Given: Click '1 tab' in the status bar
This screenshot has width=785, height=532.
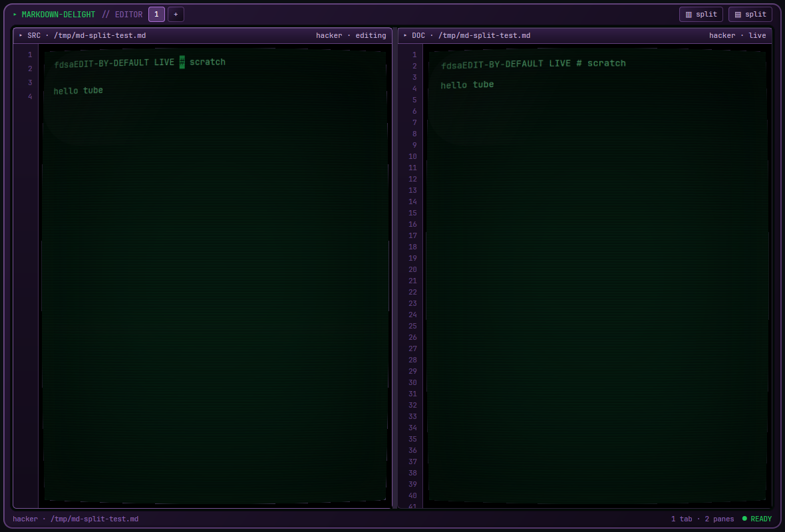Looking at the screenshot, I should click(681, 519).
